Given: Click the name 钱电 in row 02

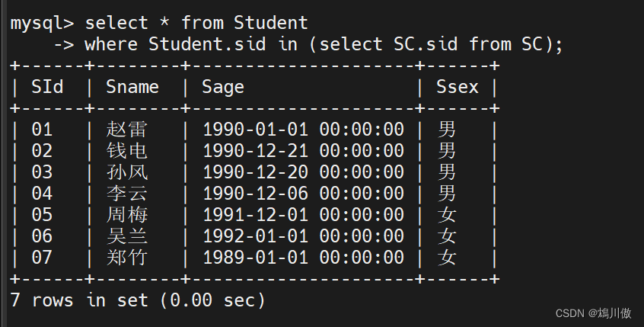Looking at the screenshot, I should (127, 150).
